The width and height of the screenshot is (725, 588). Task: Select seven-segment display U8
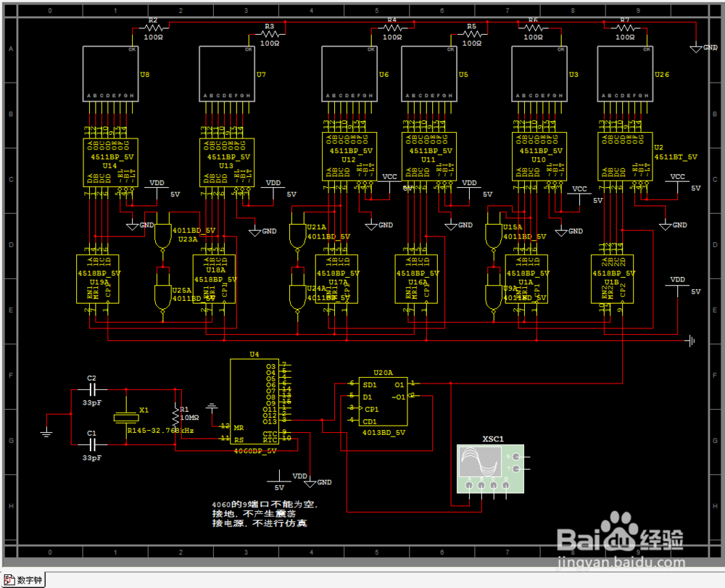110,73
